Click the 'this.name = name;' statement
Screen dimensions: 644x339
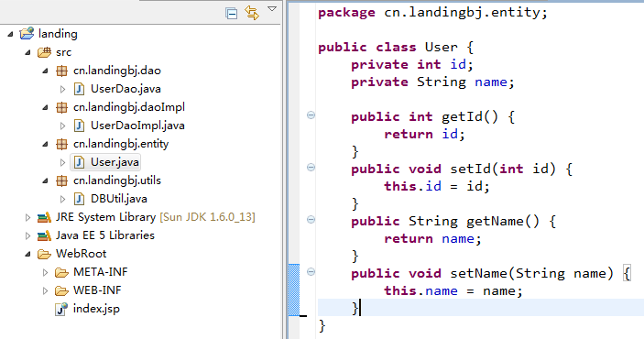tap(453, 291)
